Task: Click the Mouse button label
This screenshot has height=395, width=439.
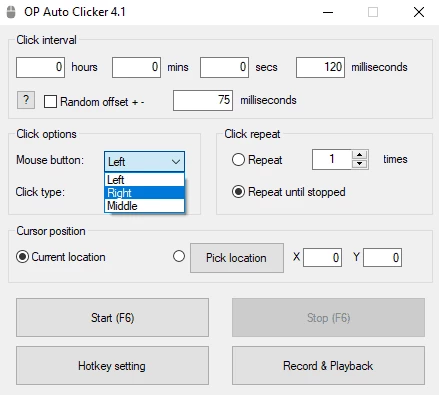Action: coord(50,160)
